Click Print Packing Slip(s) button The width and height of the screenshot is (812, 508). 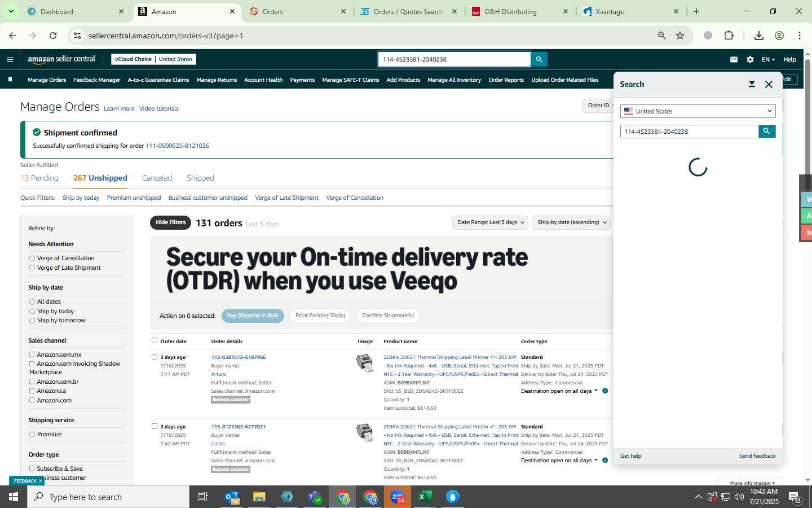click(320, 316)
